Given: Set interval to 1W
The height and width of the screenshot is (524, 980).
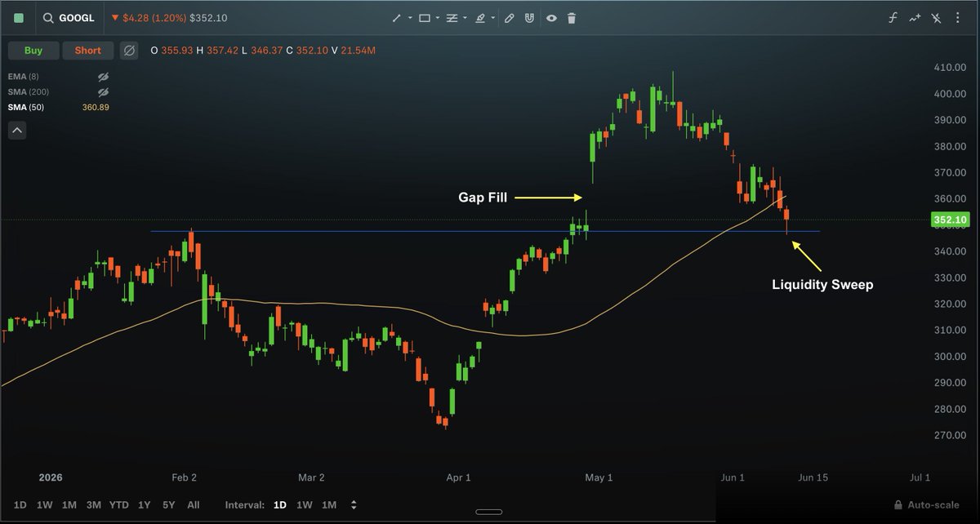Looking at the screenshot, I should coord(304,505).
